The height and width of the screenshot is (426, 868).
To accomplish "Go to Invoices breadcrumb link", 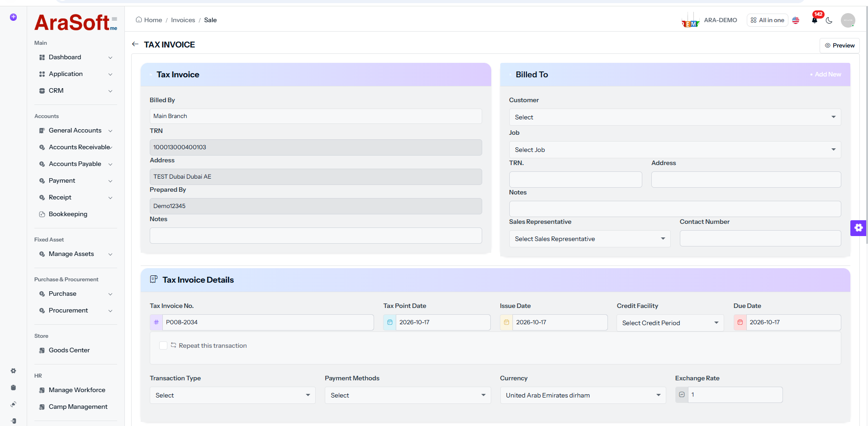I will coord(183,20).
